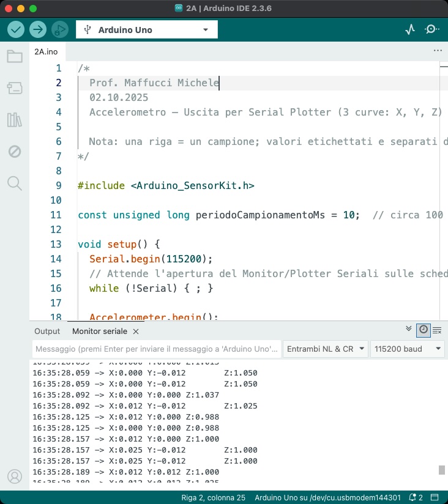This screenshot has height=504, width=448.
Task: Upload the sketch with the arrow button
Action: [38, 29]
